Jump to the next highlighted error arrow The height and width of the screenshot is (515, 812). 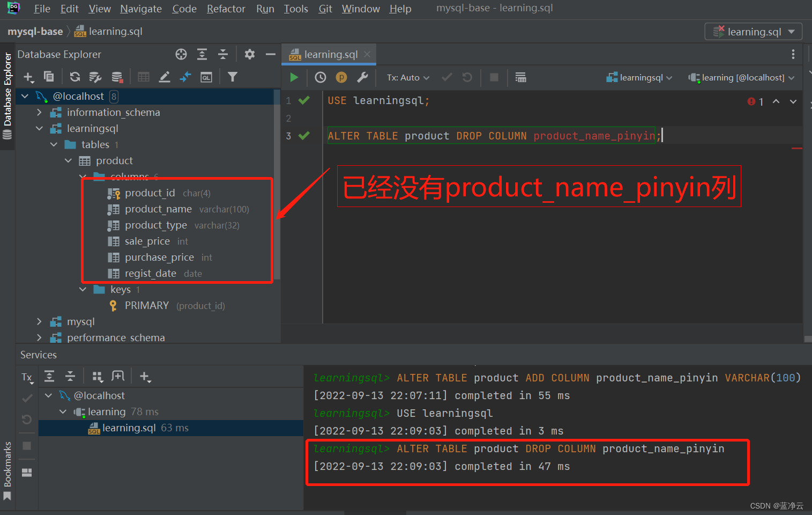[793, 101]
